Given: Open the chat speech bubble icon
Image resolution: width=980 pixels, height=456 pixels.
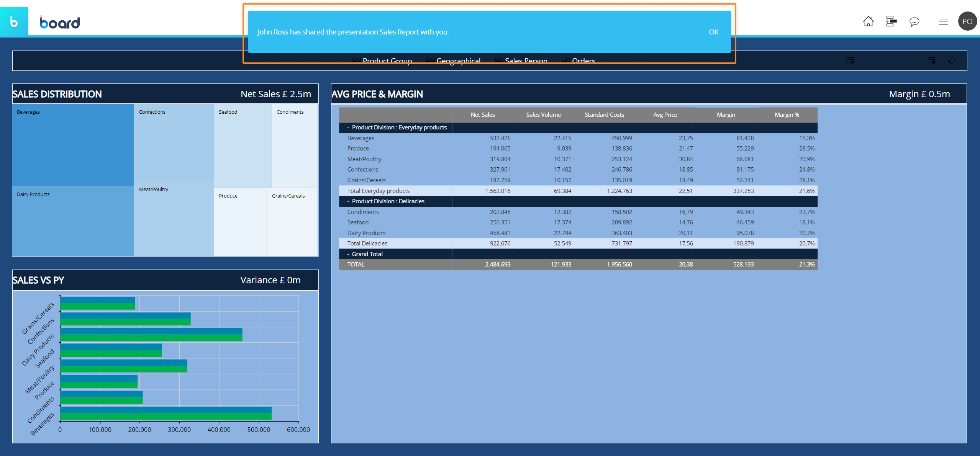Looking at the screenshot, I should [914, 22].
